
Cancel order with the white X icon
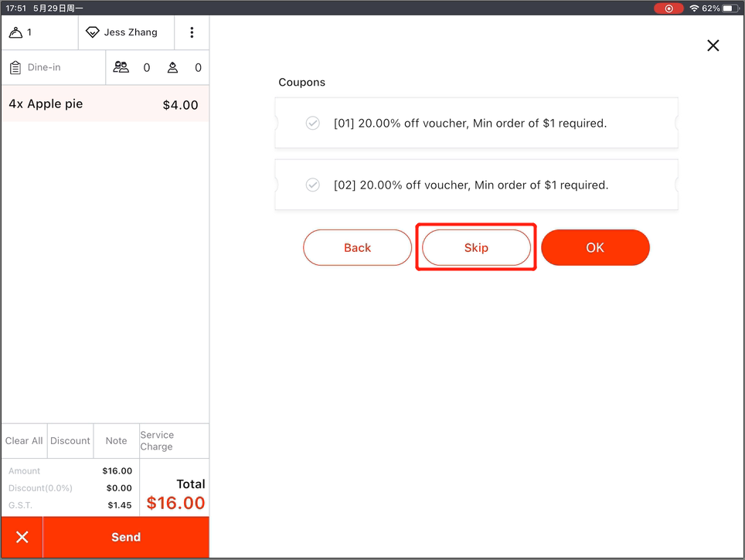tap(22, 537)
